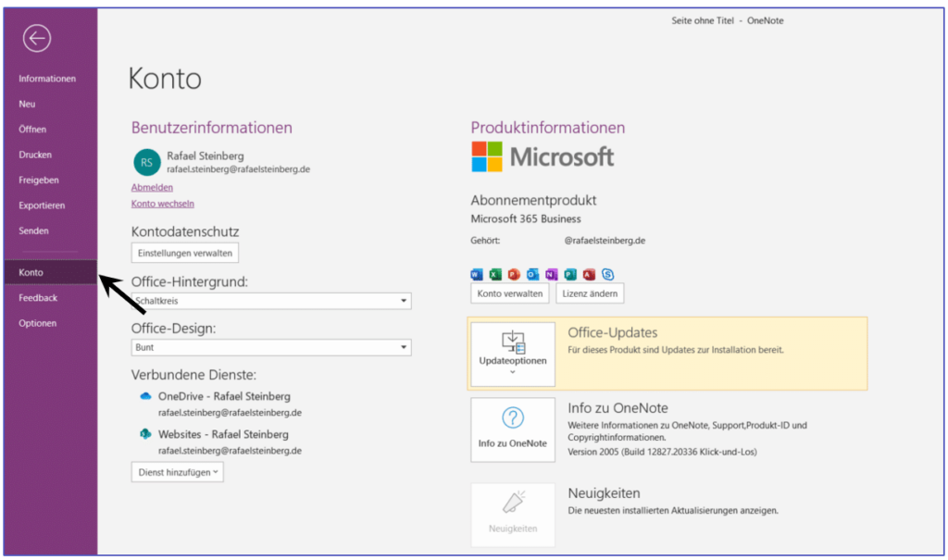Go back with the circled arrow
This screenshot has width=948, height=560.
coord(37,38)
